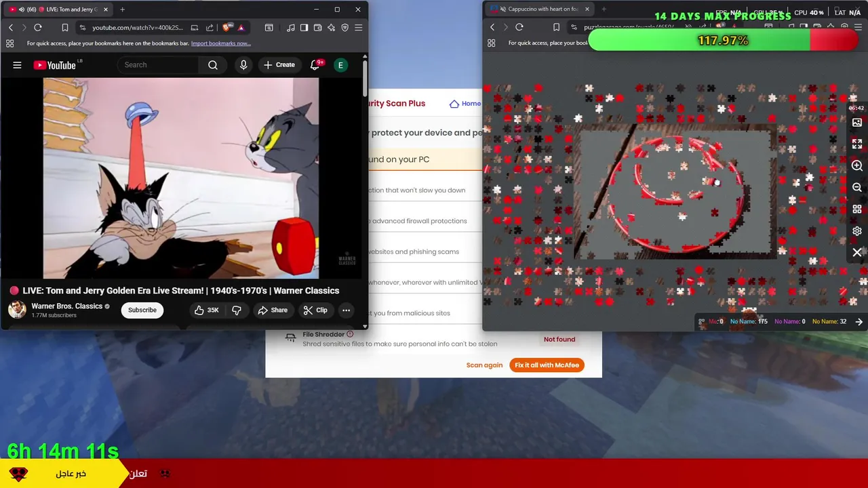Toggle the browser sidebar panel
This screenshot has height=488, width=868.
(x=304, y=28)
